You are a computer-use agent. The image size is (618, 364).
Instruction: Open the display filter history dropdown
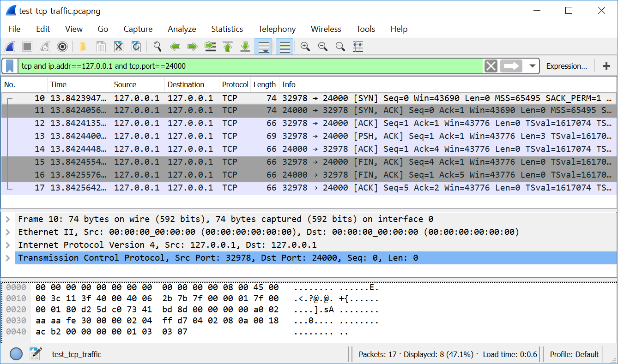pos(532,66)
